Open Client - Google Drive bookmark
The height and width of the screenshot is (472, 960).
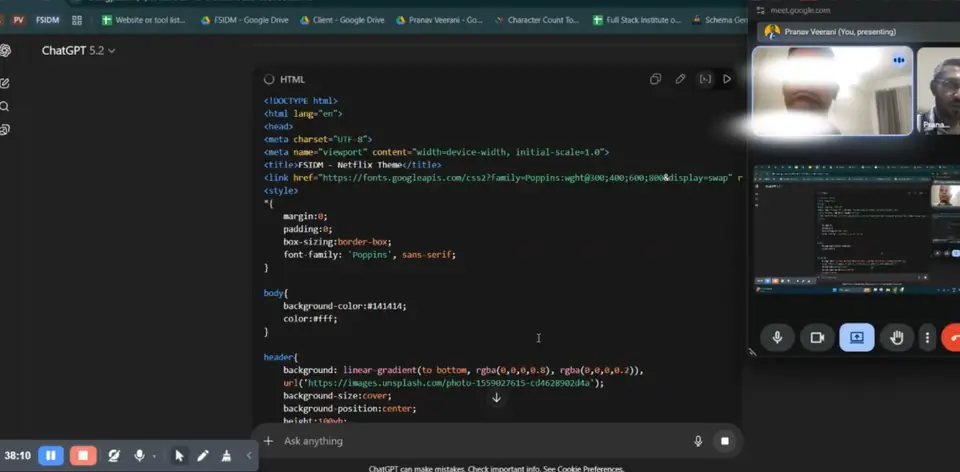pos(342,20)
